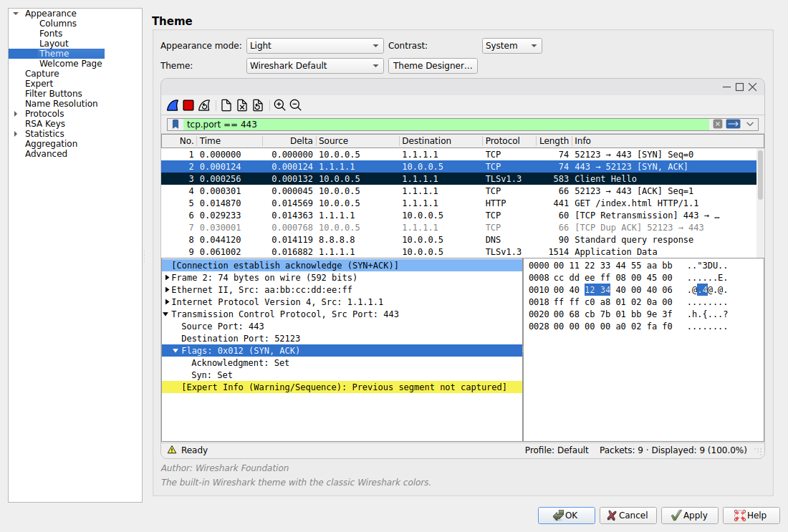788x532 pixels.
Task: Click the zoom in magnifier icon
Action: [279, 105]
